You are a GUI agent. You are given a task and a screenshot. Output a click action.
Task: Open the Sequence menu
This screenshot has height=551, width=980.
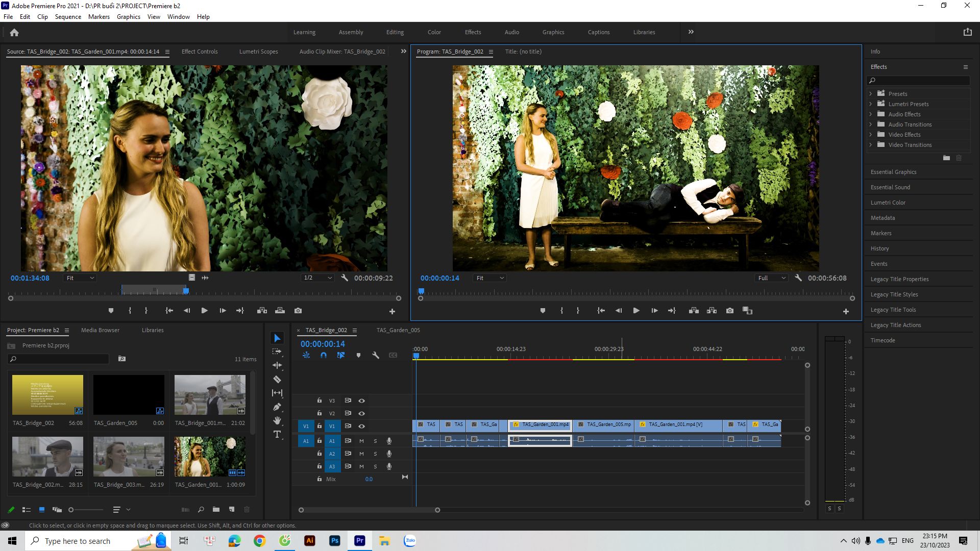coord(68,17)
